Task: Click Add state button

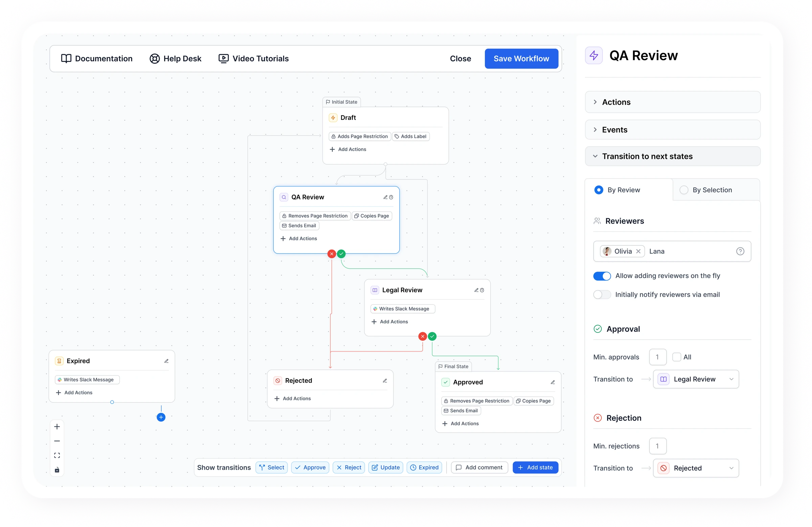Action: tap(535, 468)
